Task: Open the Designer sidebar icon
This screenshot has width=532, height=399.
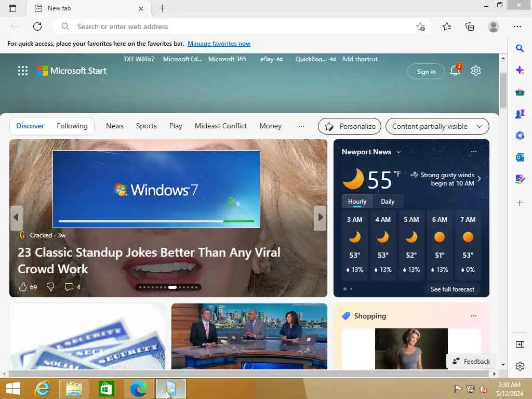Action: [520, 179]
